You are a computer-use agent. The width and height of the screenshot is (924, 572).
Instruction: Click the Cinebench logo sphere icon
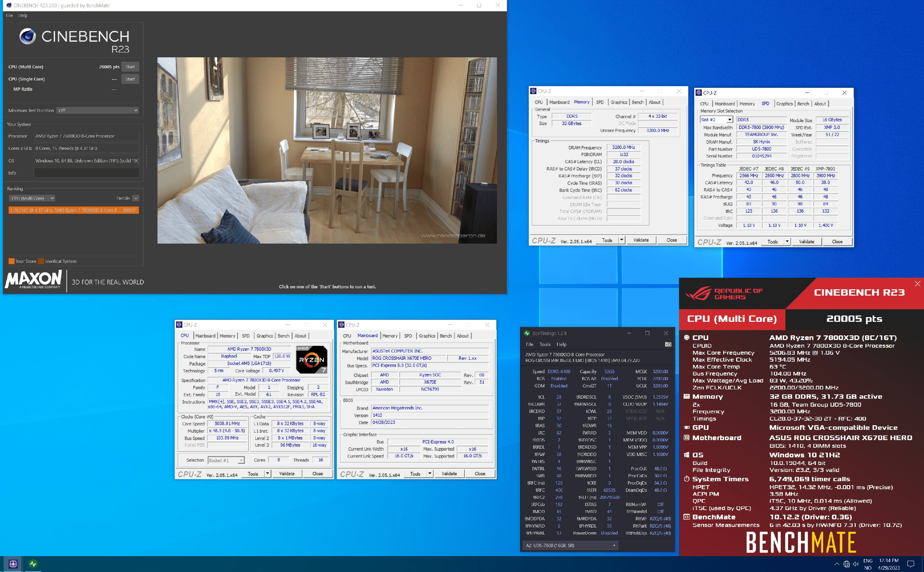[28, 36]
